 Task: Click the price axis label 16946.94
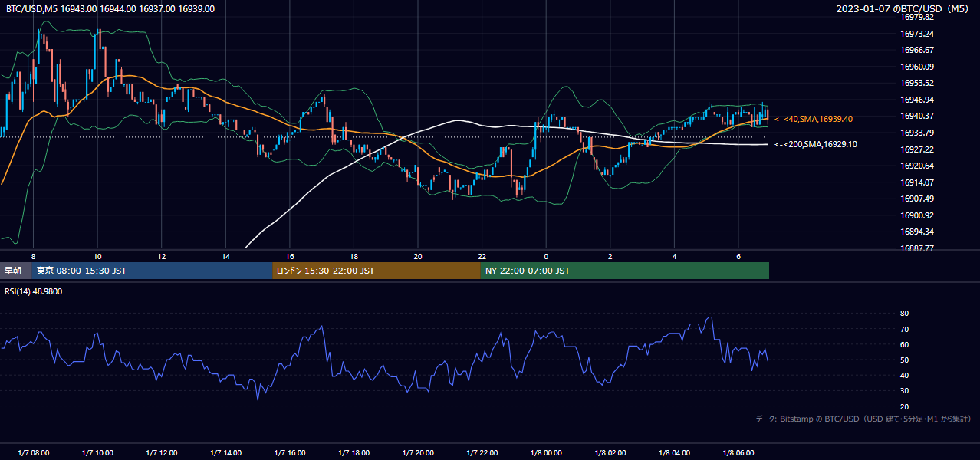tap(917, 100)
